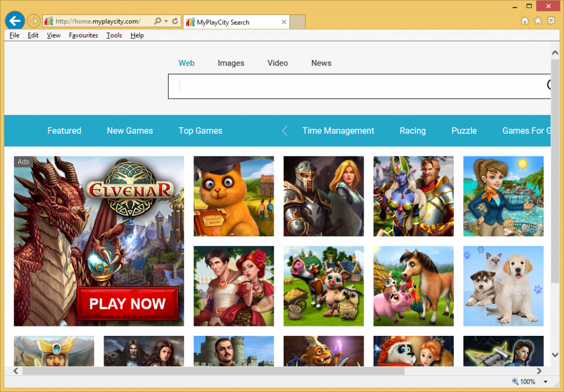
Task: Open the puppies and kitten game thumbnail
Action: click(503, 286)
